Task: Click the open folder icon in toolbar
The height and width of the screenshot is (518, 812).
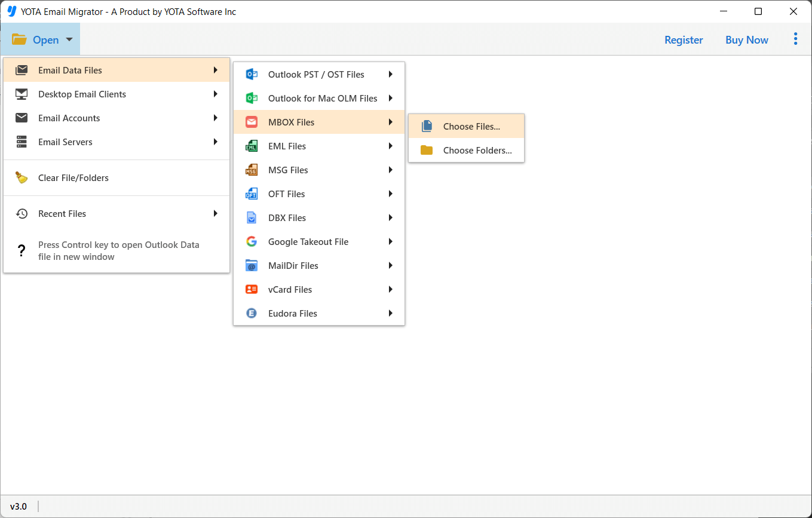Action: (x=19, y=39)
